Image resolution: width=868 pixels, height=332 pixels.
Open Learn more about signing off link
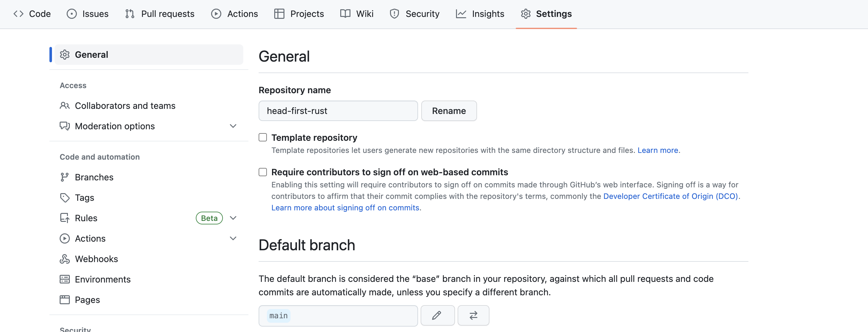tap(345, 207)
